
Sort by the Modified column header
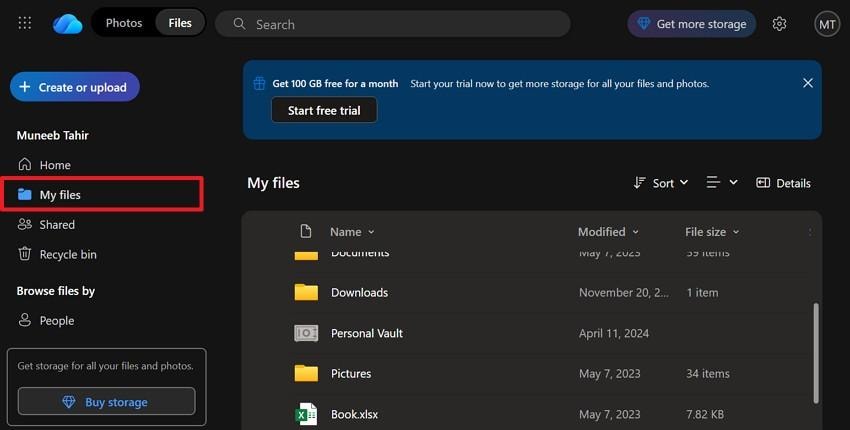tap(608, 232)
